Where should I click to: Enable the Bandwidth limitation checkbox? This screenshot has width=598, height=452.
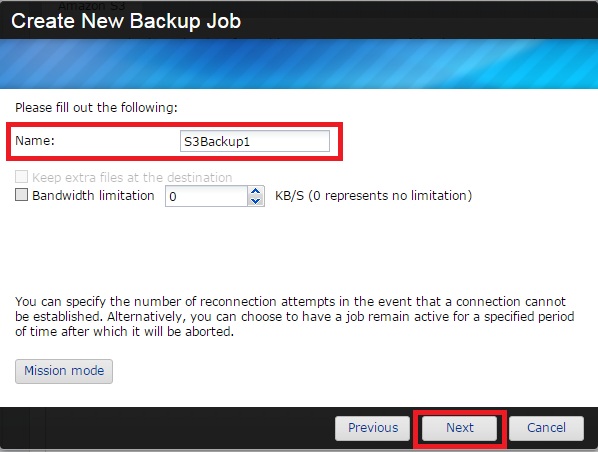(21, 195)
